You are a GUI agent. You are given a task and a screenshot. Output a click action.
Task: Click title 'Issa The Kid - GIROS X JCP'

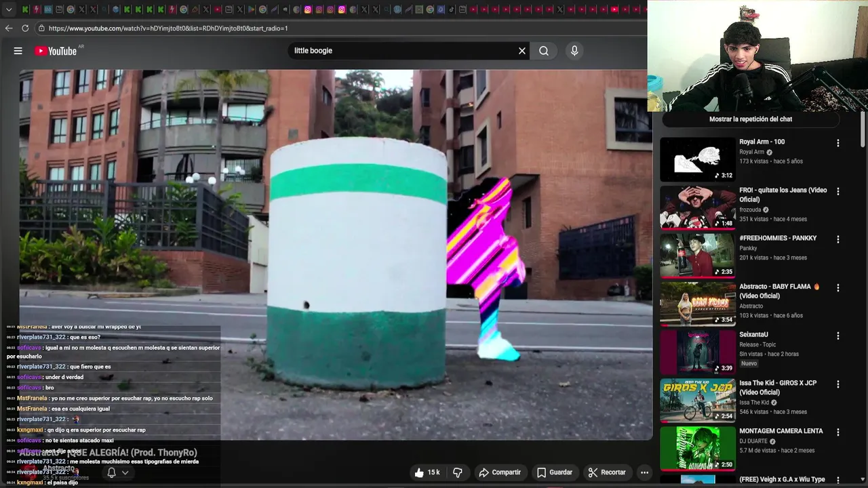(x=778, y=387)
